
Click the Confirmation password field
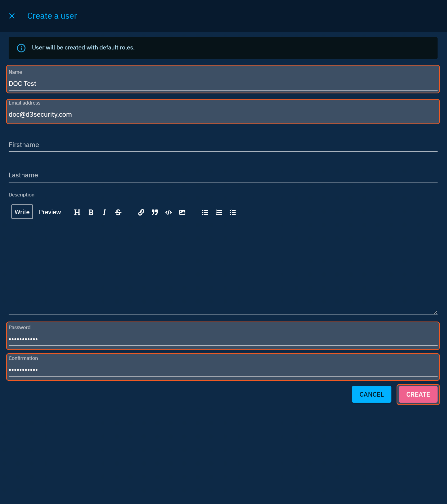[x=223, y=370]
